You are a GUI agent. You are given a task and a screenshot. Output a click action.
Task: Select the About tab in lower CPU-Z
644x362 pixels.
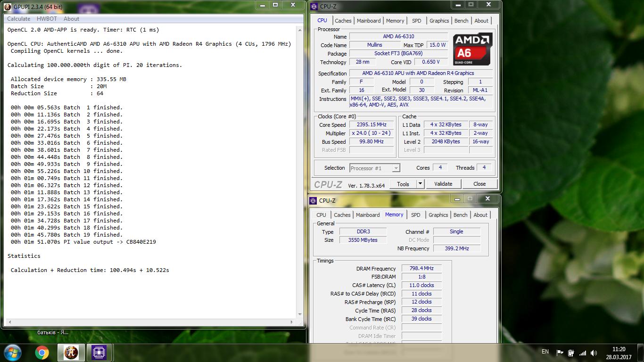click(x=480, y=215)
